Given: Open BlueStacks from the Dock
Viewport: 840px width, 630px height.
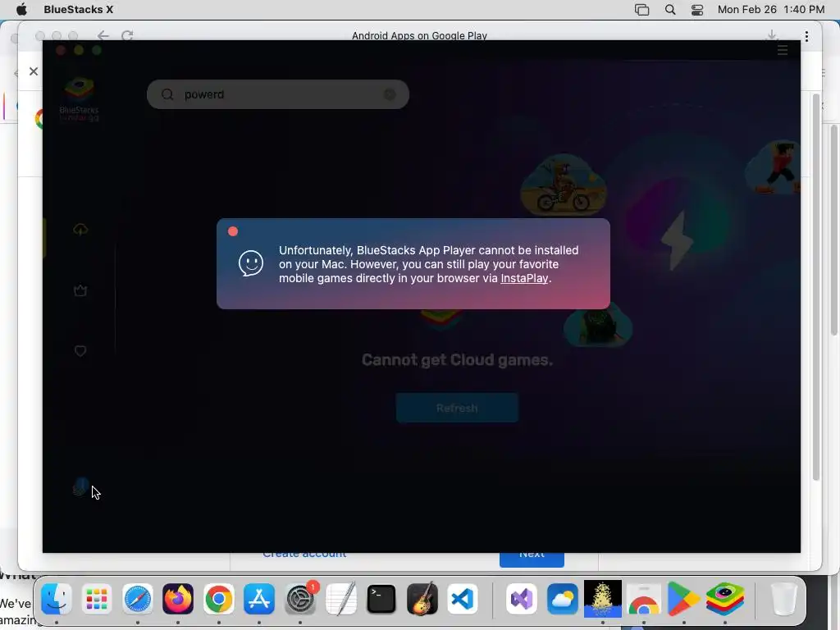Looking at the screenshot, I should click(725, 598).
